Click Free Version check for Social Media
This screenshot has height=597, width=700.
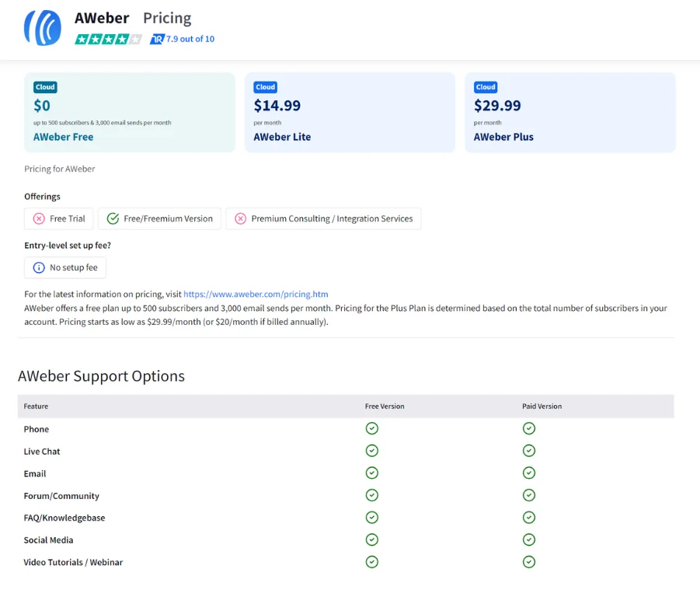coord(372,539)
